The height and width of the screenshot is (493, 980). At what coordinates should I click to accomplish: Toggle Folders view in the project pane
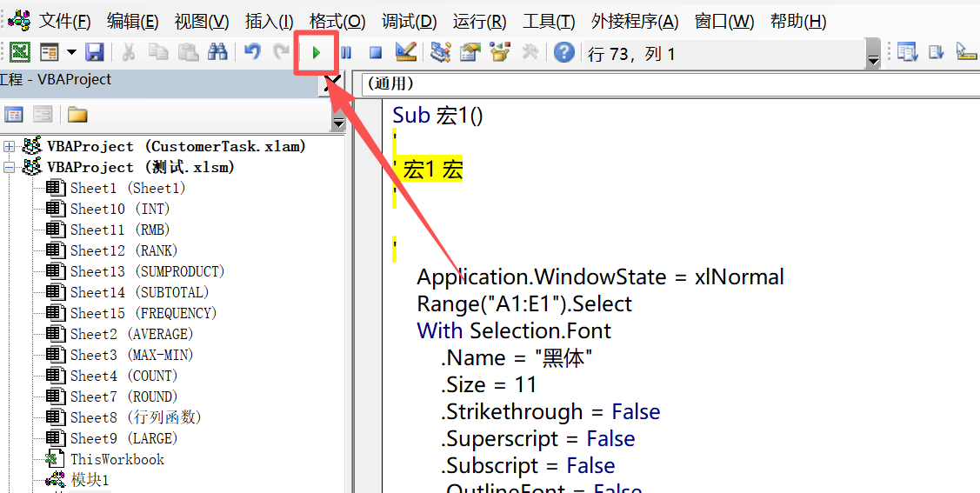click(77, 115)
